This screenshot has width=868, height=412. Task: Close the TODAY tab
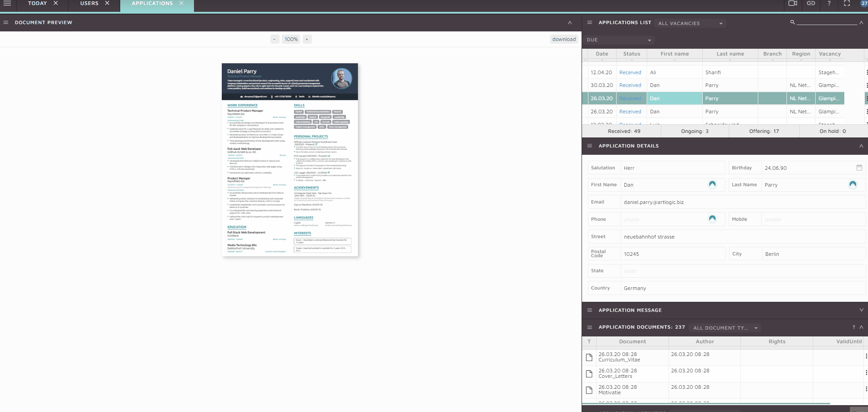56,3
